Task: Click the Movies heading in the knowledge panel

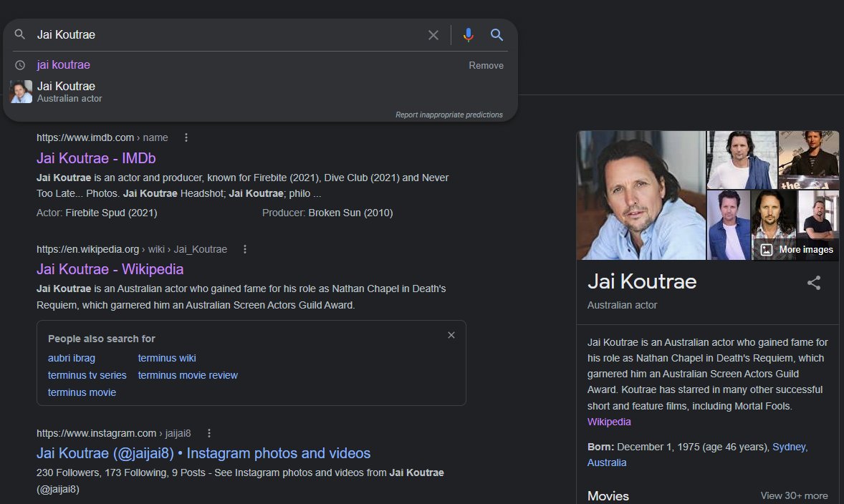Action: [x=608, y=496]
